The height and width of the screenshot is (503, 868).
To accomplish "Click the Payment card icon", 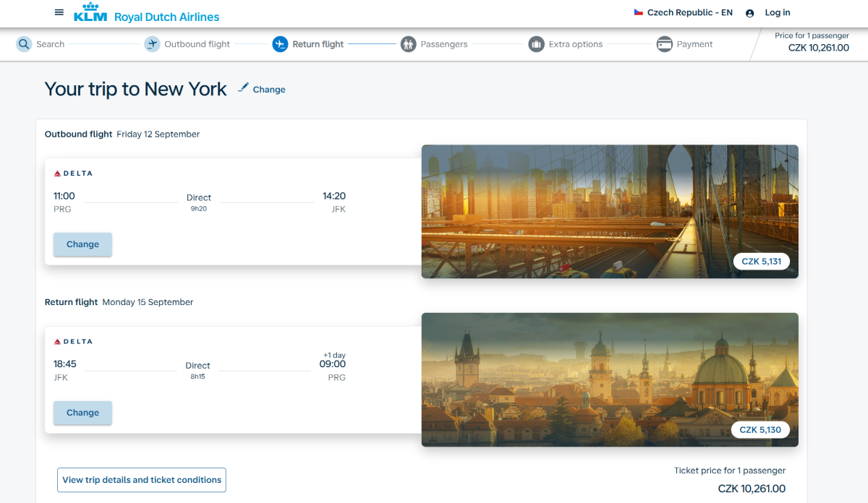I will (664, 44).
